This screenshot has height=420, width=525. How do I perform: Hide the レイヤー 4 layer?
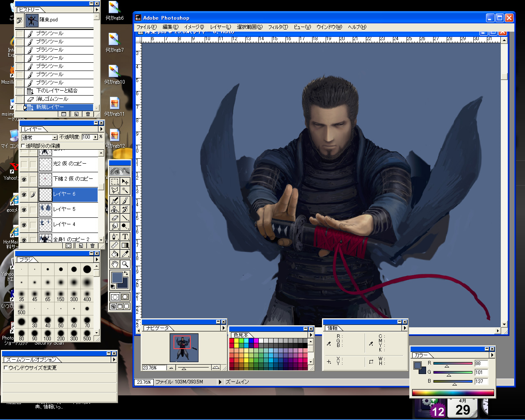click(x=24, y=225)
